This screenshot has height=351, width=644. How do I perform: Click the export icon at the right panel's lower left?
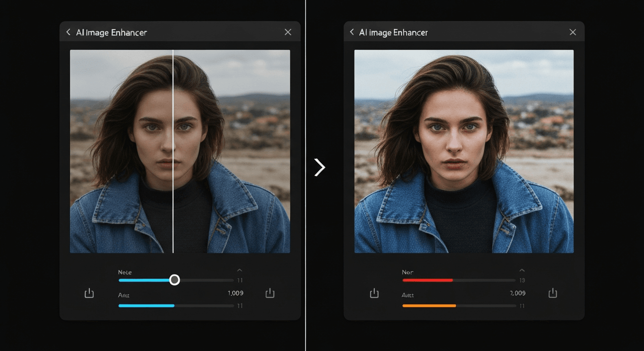374,293
